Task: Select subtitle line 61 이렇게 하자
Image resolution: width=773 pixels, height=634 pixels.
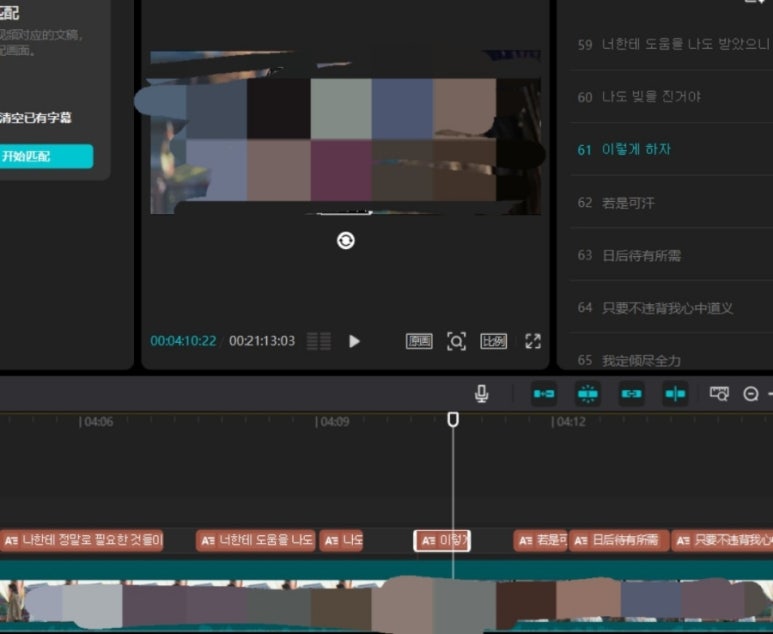Action: coord(671,149)
